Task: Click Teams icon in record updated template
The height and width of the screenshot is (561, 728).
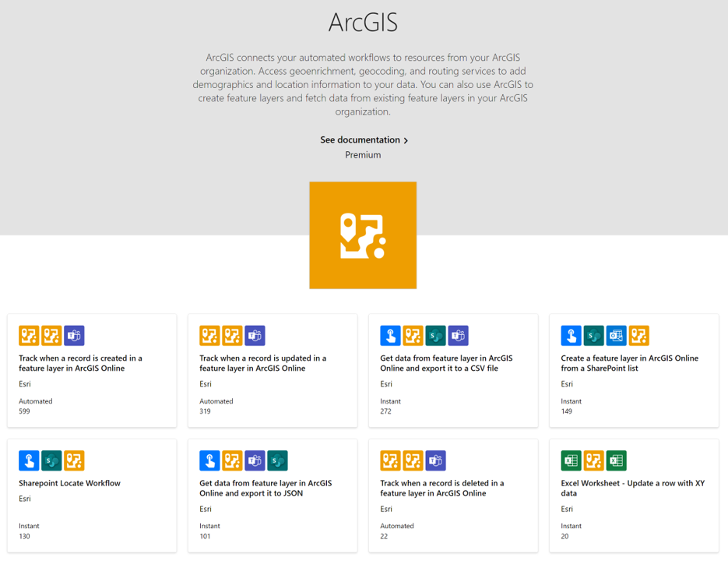Action: (x=255, y=336)
